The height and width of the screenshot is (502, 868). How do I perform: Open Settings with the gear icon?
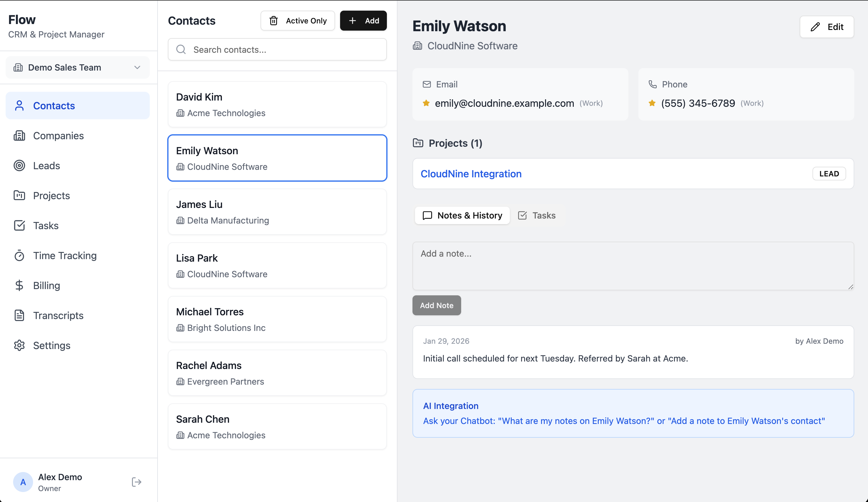click(x=19, y=345)
